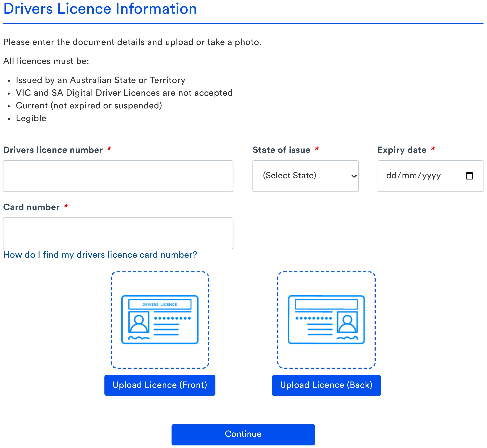Click the licence front image placeholder
The width and height of the screenshot is (487, 448).
pyautogui.click(x=160, y=320)
